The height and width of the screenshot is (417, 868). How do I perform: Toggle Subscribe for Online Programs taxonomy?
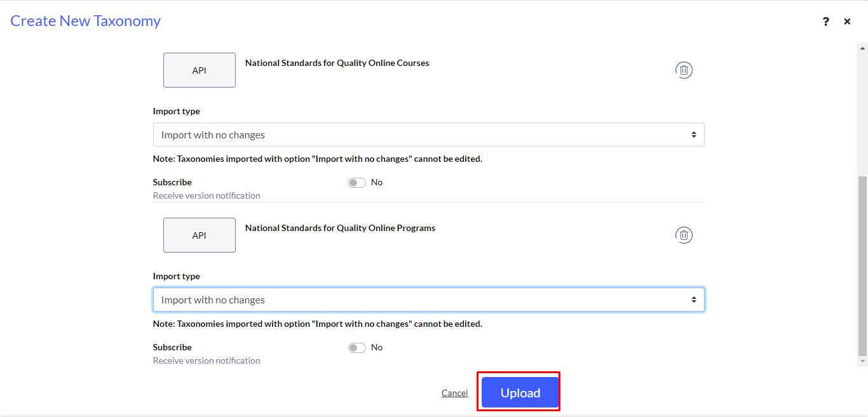(357, 348)
